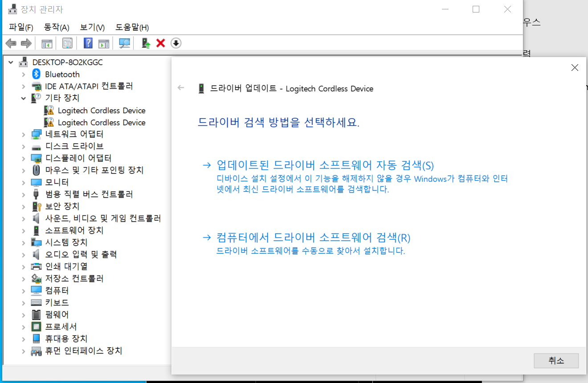Screen dimensions: 588x383
Task: Click the 범용 직렬 버스 컨트롤러 USB icon
Action: (37, 194)
